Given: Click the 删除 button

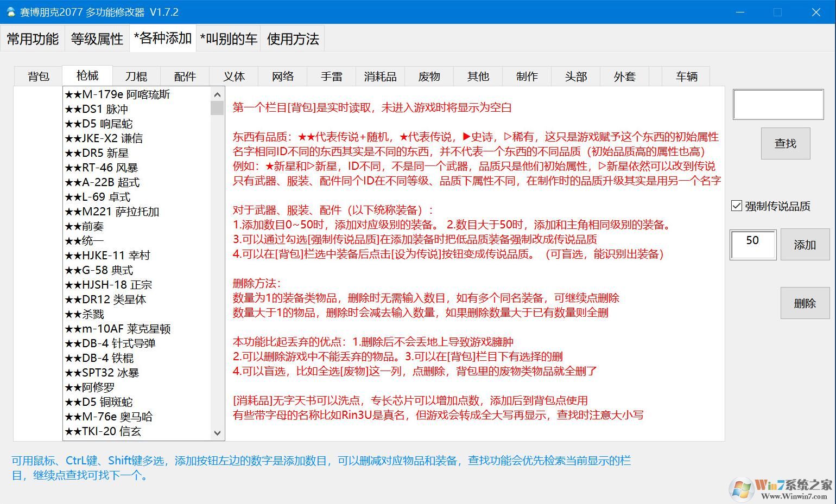Looking at the screenshot, I should pyautogui.click(x=805, y=303).
